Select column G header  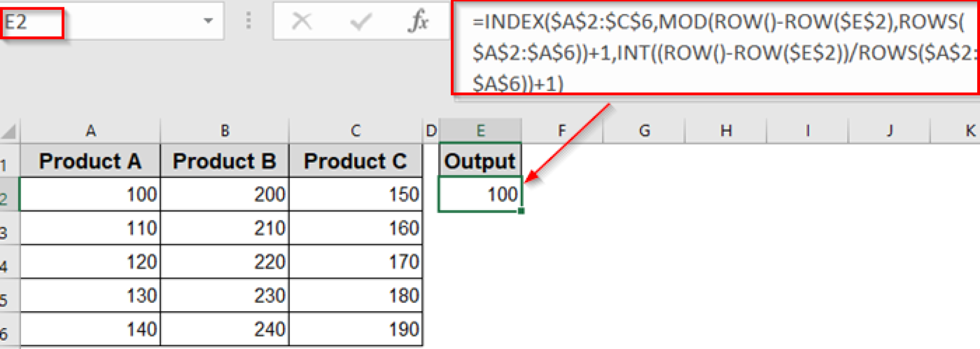[644, 131]
